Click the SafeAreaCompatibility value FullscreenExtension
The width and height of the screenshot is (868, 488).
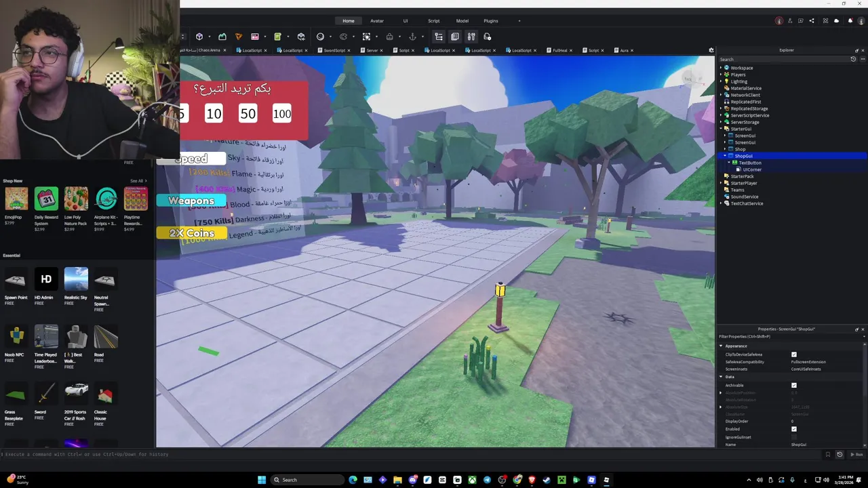808,362
